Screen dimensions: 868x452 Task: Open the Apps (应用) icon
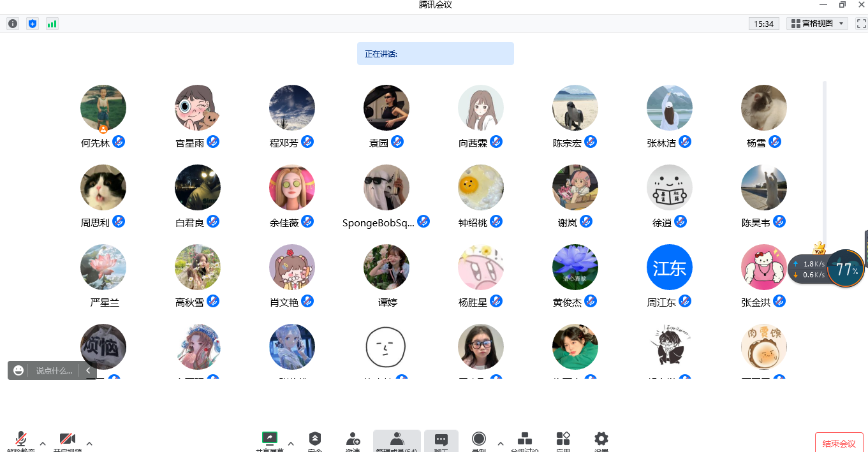coord(563,439)
